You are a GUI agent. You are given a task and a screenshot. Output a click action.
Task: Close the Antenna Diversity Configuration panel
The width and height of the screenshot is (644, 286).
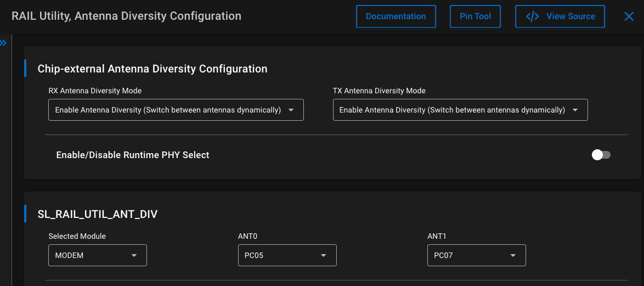[629, 16]
